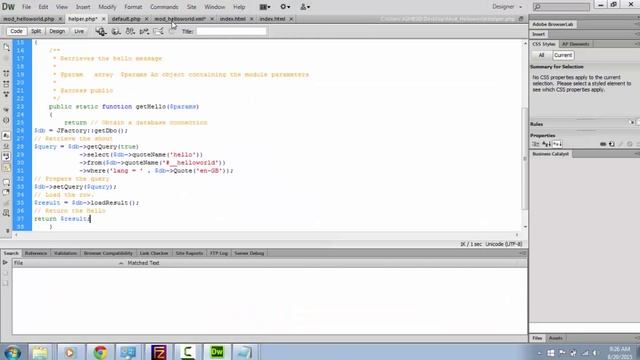Click the Preview in Browser globe icon

116,31
